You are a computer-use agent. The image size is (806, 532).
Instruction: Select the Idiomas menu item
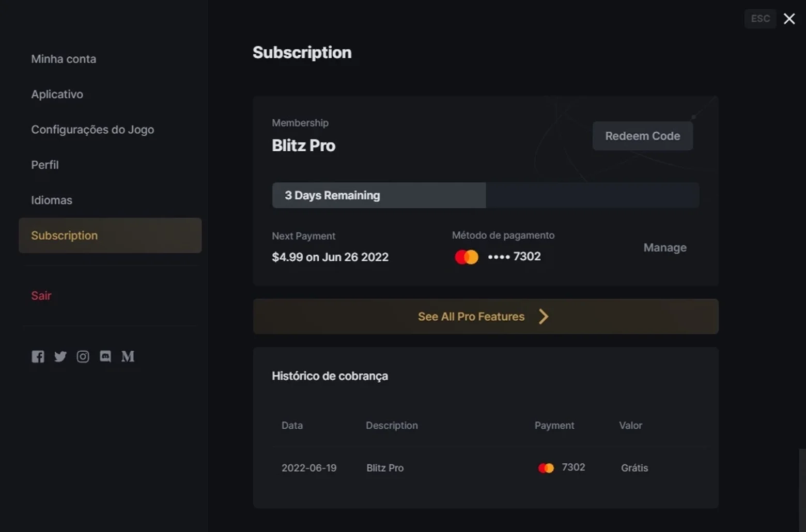pyautogui.click(x=52, y=200)
